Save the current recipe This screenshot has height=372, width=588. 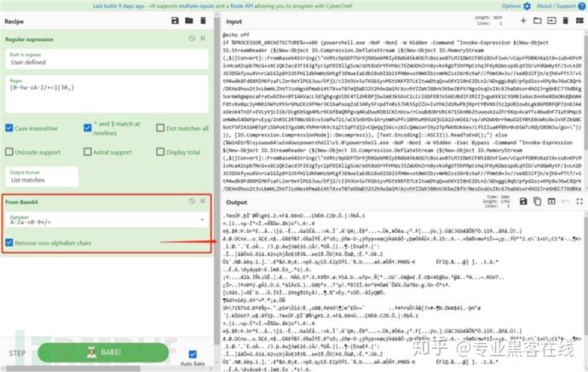(x=176, y=20)
